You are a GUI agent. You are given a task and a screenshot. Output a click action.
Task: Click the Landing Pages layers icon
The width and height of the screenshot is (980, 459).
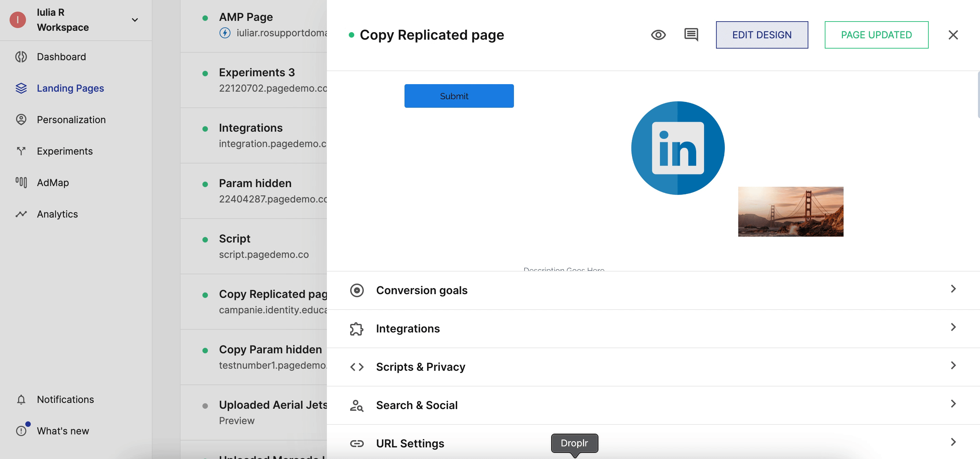point(21,88)
